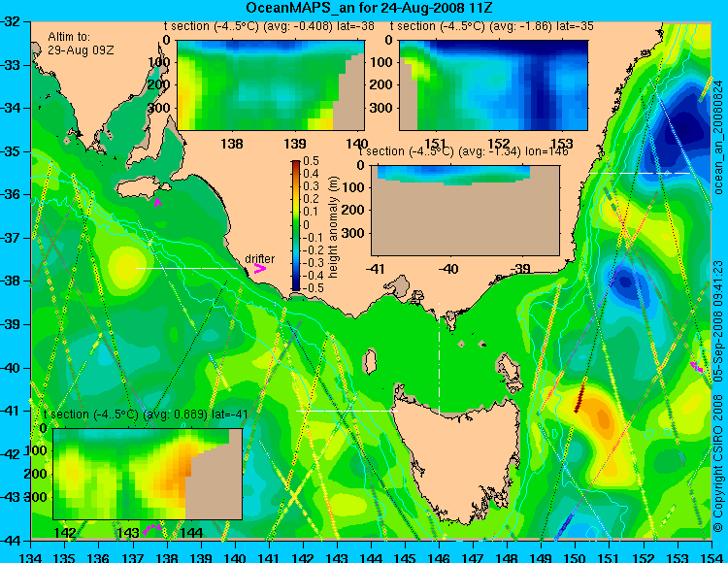Click the Tasmania landmass
728x563 pixels.
pyautogui.click(x=460, y=457)
